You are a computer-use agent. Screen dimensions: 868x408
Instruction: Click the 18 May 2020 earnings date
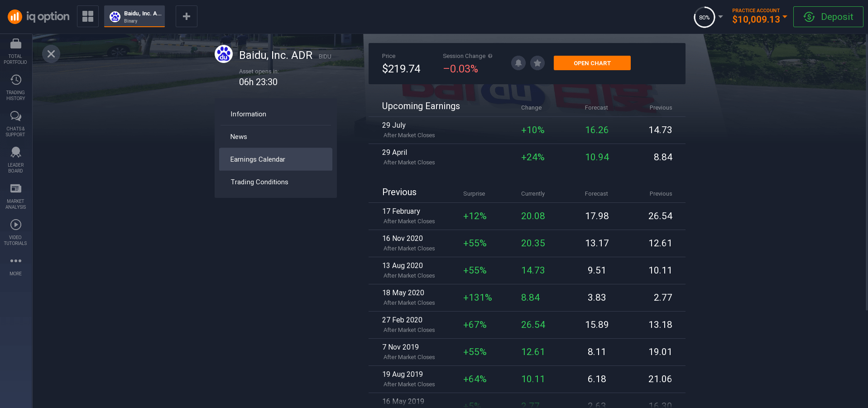click(403, 293)
